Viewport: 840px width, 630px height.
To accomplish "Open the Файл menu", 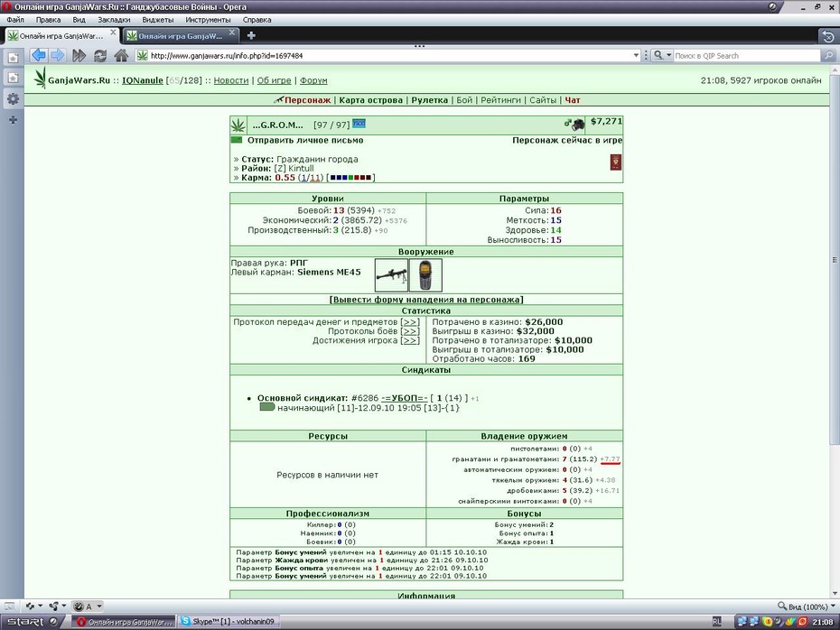I will tap(15, 20).
